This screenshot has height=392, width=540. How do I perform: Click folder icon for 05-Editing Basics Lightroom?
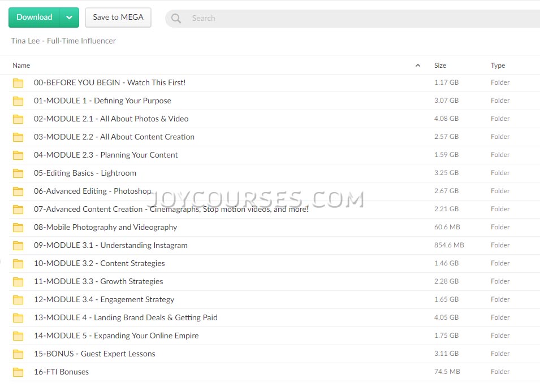pos(18,173)
